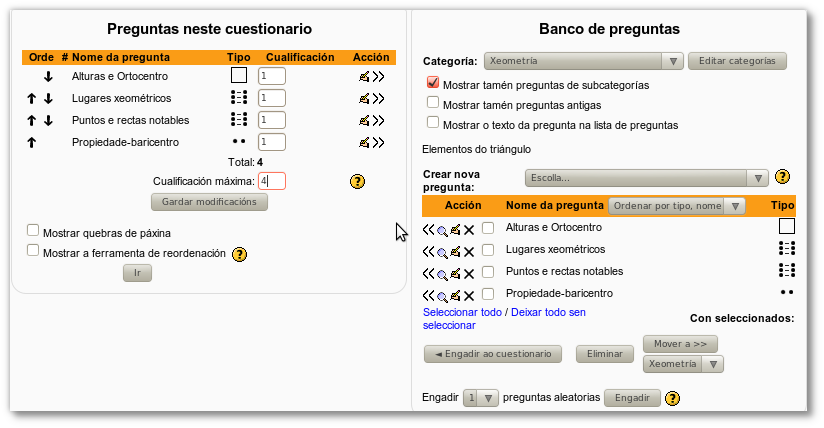
Task: Add 'Alturas e Ortocentro' to quiz with << icon
Action: pos(429,228)
